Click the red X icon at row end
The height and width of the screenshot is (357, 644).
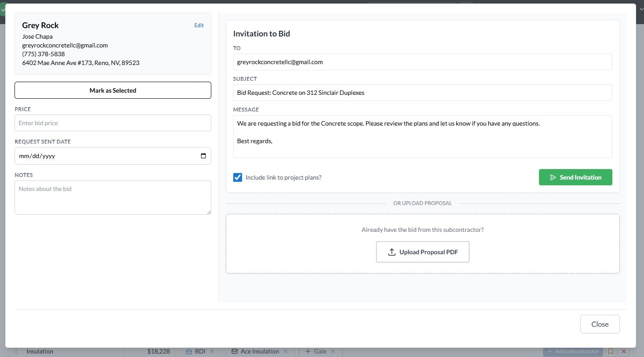point(623,351)
